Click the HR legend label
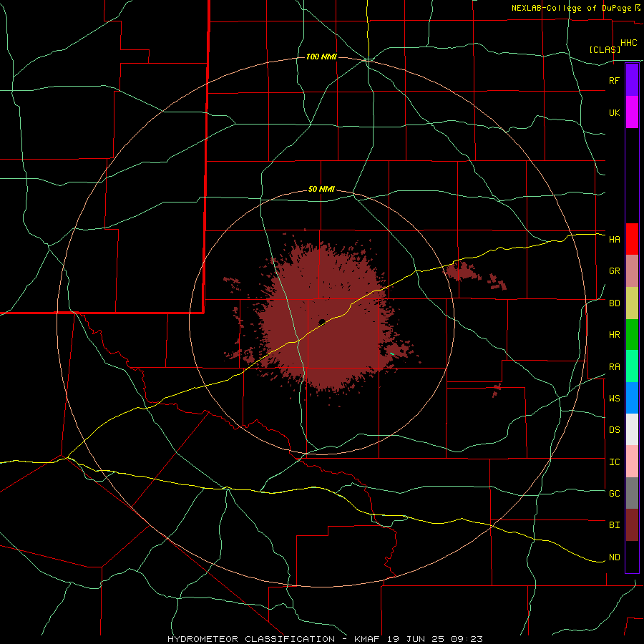 [614, 335]
